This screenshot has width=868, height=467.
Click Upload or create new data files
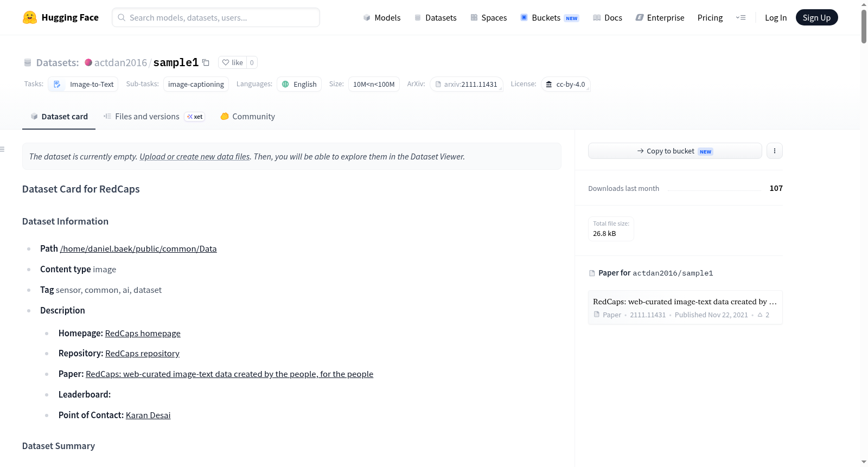195,156
